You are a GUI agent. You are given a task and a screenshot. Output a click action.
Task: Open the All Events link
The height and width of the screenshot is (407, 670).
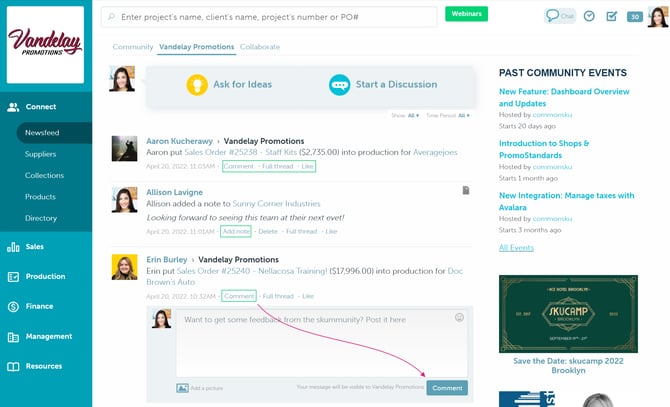516,247
